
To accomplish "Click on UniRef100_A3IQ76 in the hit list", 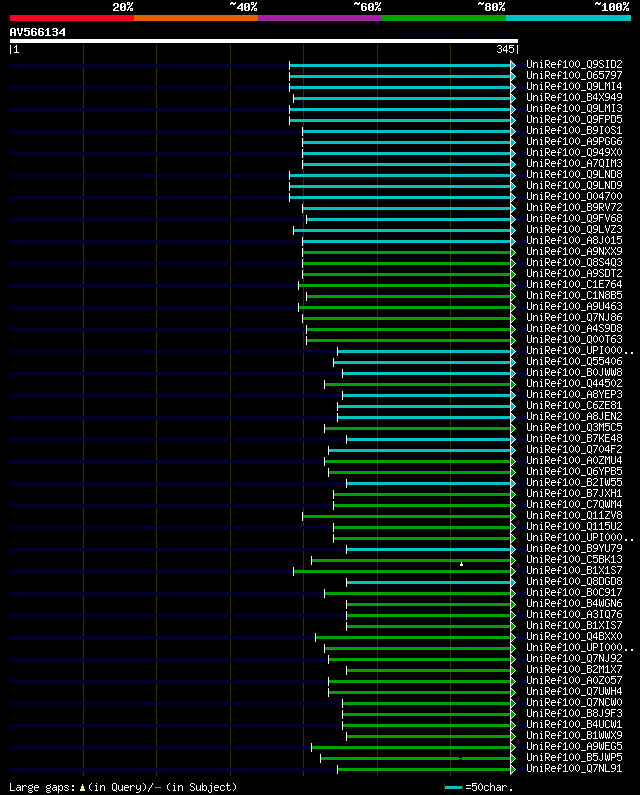I will point(574,615).
